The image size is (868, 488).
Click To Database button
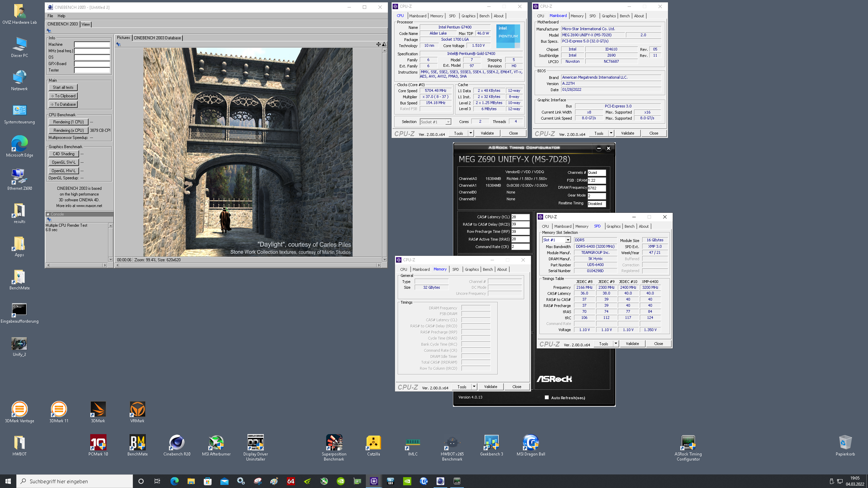[x=63, y=104]
